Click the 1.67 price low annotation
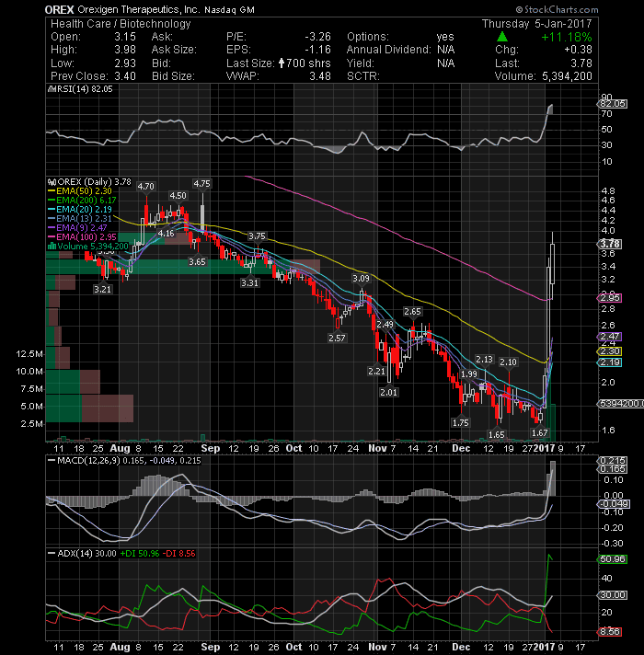The width and height of the screenshot is (644, 655). pyautogui.click(x=539, y=433)
